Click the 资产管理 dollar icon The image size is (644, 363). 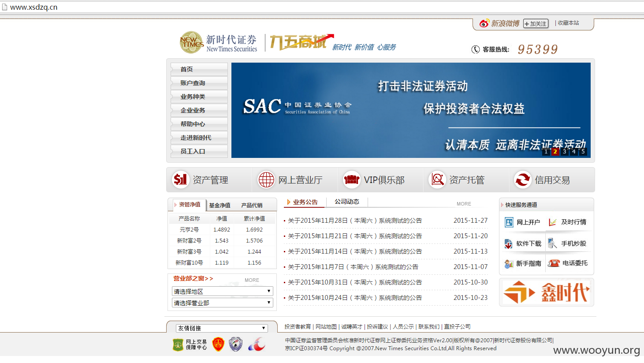point(180,180)
